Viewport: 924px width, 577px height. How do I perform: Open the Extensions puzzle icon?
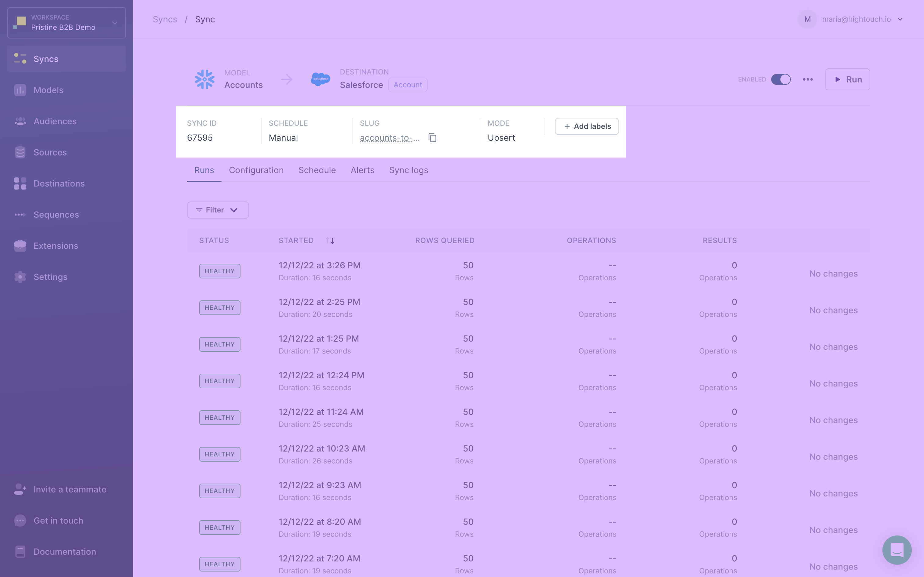20,245
